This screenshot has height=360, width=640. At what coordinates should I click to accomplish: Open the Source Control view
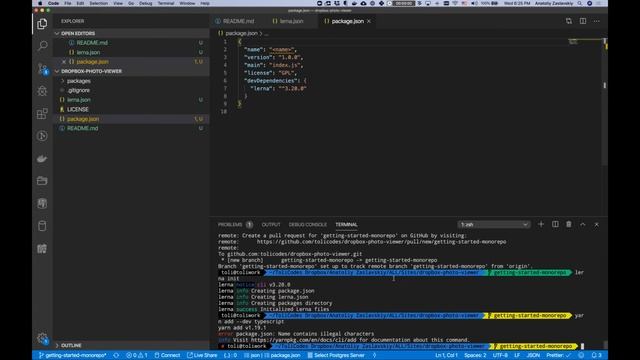coord(42,69)
